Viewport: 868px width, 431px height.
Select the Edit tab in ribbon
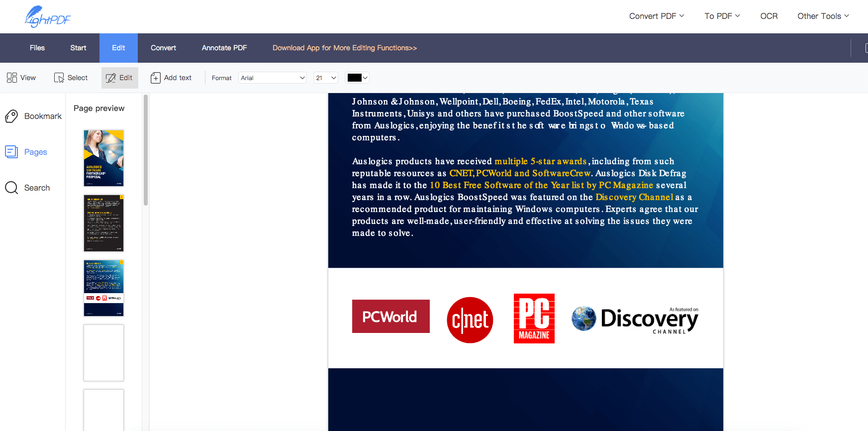[x=118, y=48]
